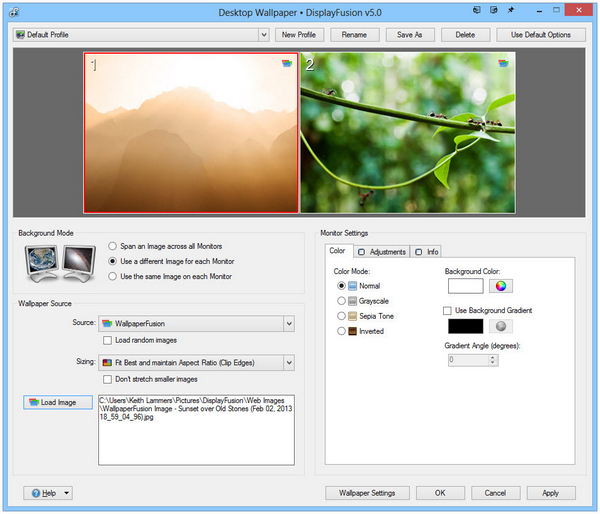Enable Load random images checkbox
Viewport: 600px width, 514px height.
tap(108, 340)
